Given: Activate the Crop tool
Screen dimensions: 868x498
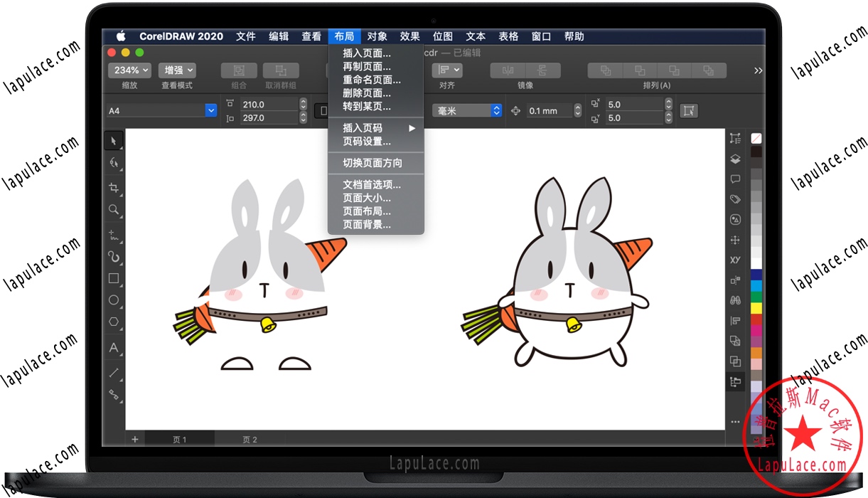Looking at the screenshot, I should point(114,186).
